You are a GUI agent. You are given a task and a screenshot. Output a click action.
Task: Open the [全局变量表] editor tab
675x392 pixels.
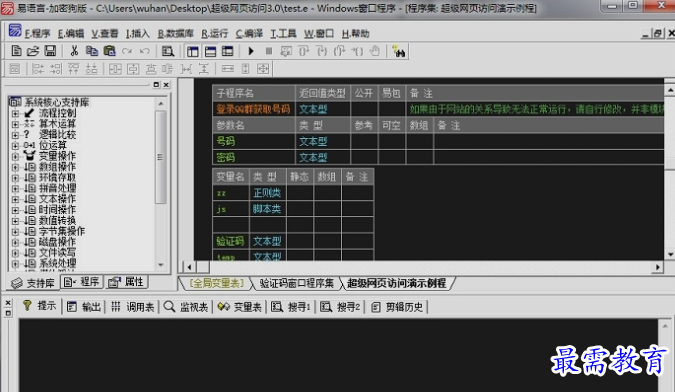(x=217, y=283)
